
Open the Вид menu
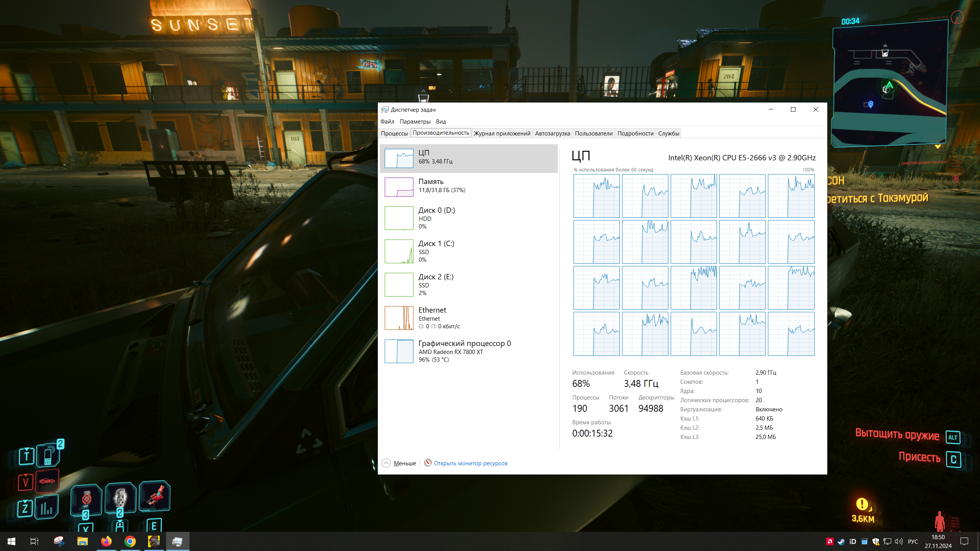pyautogui.click(x=441, y=121)
